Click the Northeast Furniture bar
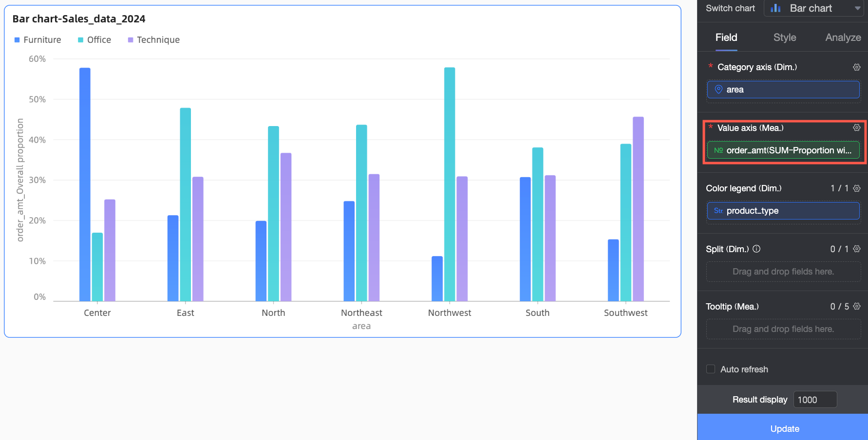 [x=349, y=251]
